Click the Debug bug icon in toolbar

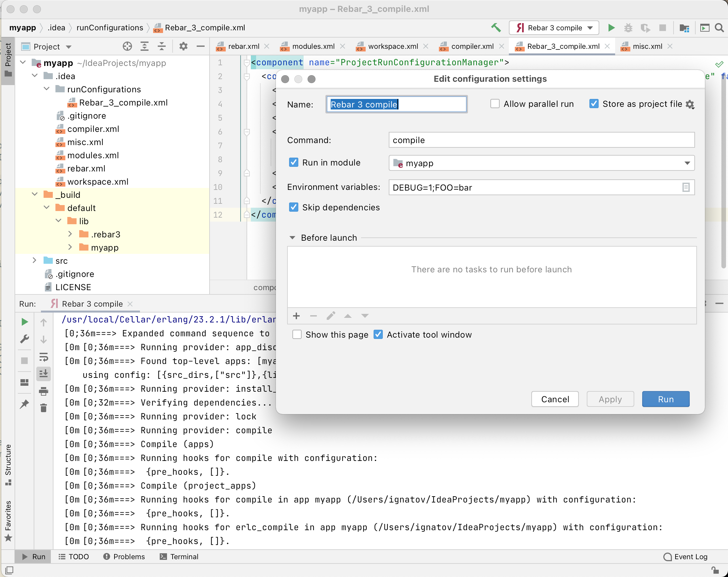[628, 28]
